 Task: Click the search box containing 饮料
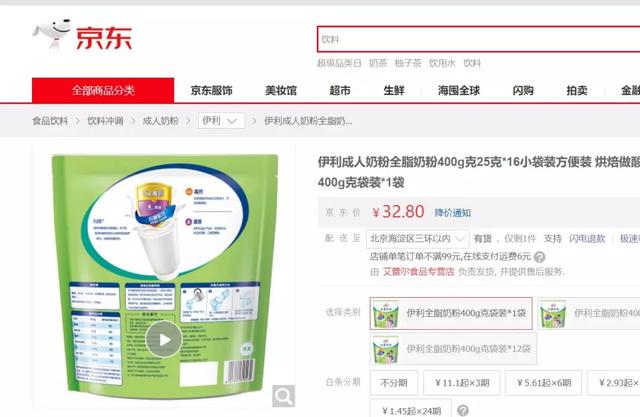(x=478, y=39)
